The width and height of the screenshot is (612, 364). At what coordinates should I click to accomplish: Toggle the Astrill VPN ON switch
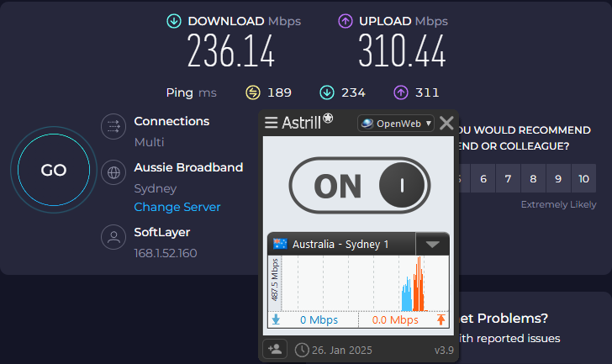pos(360,185)
